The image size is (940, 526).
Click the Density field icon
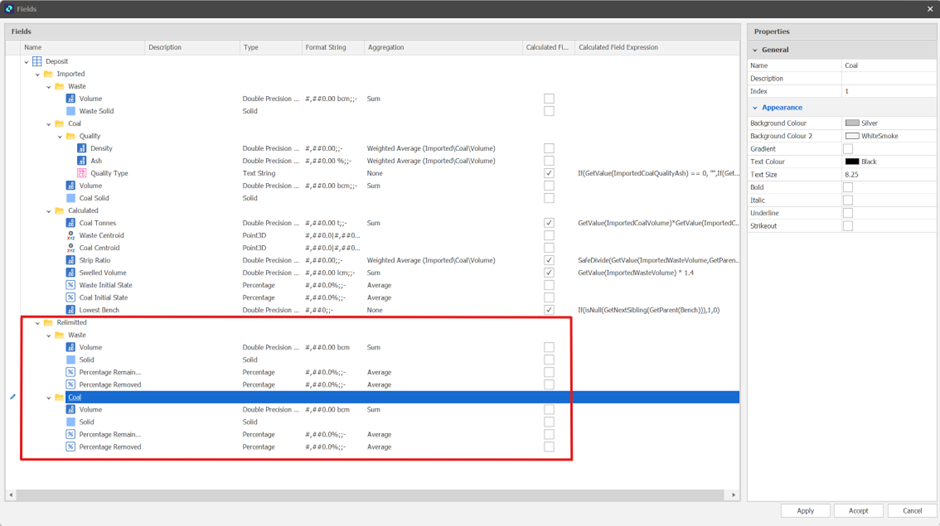coord(83,148)
